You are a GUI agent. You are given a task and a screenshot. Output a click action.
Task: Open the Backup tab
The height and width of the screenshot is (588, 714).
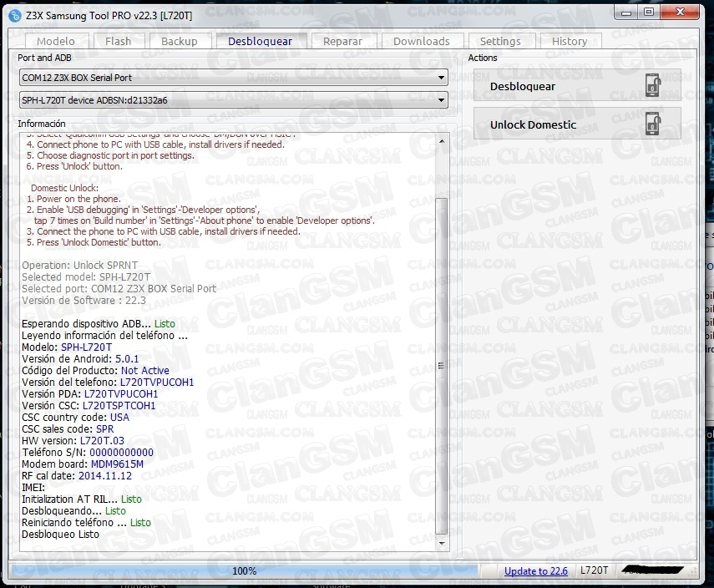coord(180,42)
